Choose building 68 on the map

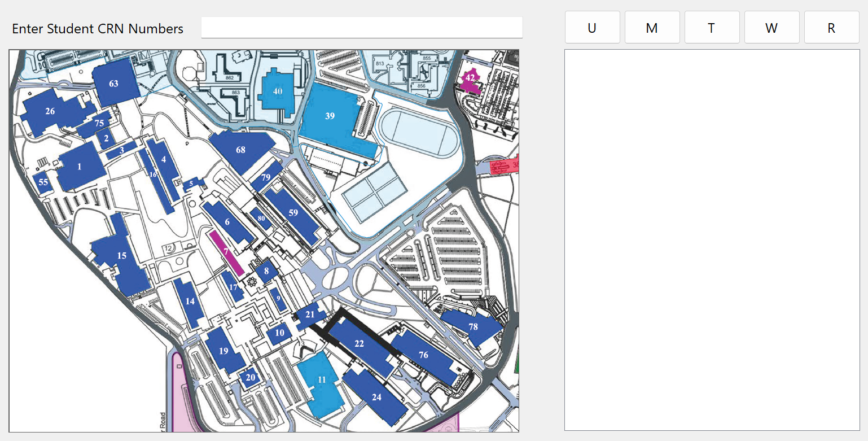(x=241, y=150)
